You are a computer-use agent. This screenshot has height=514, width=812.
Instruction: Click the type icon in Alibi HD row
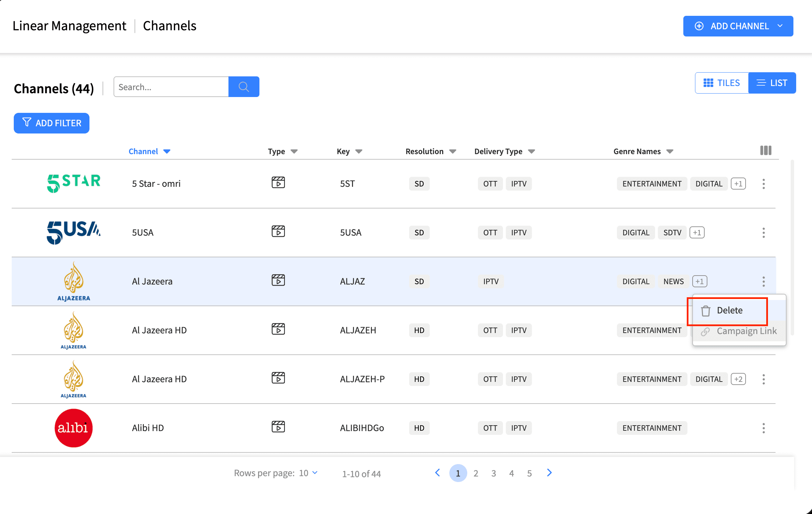point(278,427)
